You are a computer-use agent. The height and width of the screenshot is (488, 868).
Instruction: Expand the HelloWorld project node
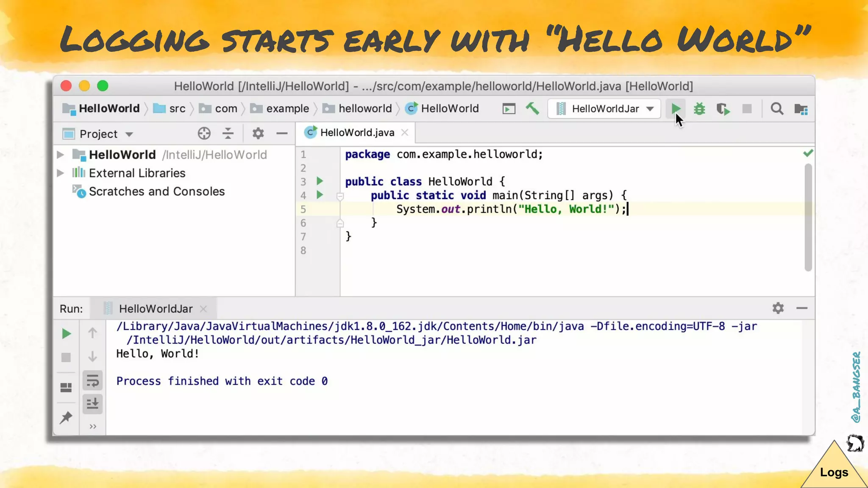click(61, 155)
